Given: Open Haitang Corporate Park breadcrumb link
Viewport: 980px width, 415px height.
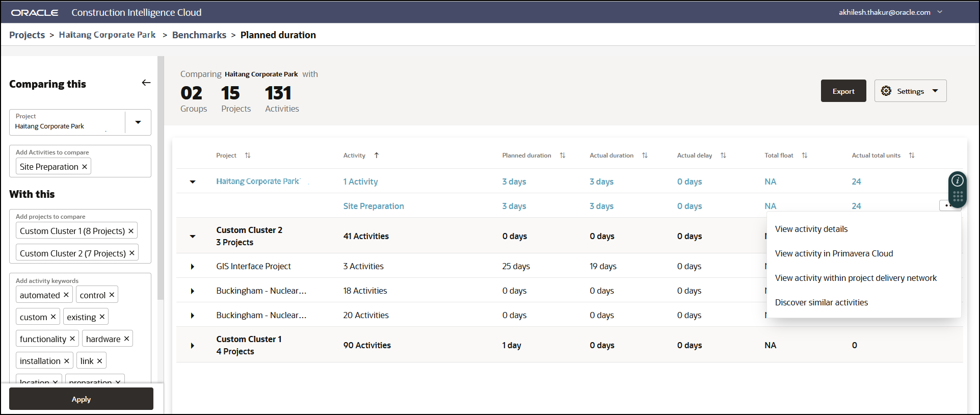Looking at the screenshot, I should click(107, 35).
